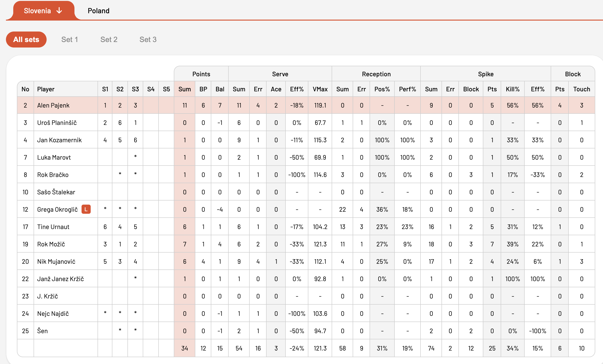The image size is (603, 364).
Task: Open Tine Urnaut's player row
Action: (x=306, y=227)
